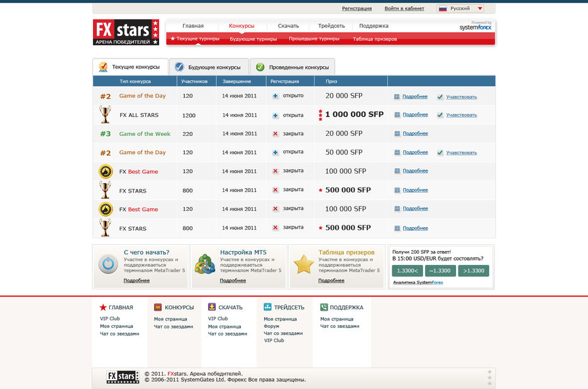Click the footer icon next to ТРЕЙДСЕТЬ

click(x=267, y=307)
